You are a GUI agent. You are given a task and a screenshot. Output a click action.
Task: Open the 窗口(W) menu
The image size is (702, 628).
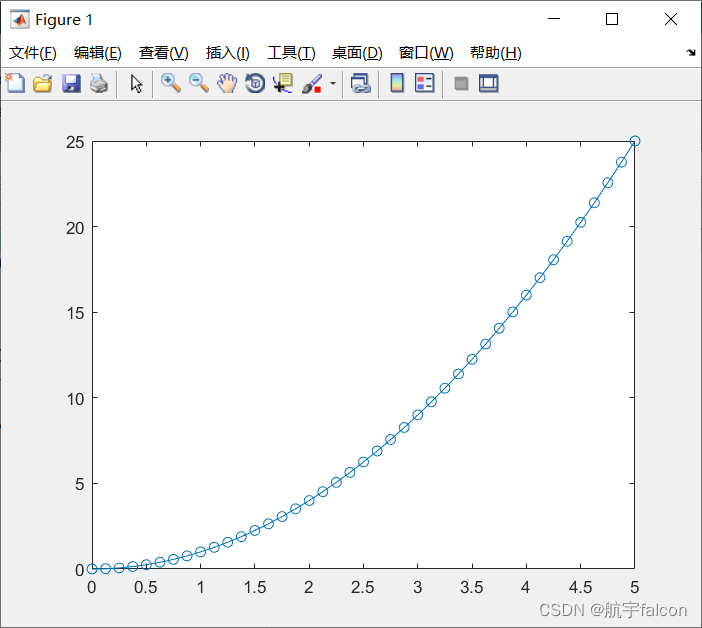(x=426, y=53)
